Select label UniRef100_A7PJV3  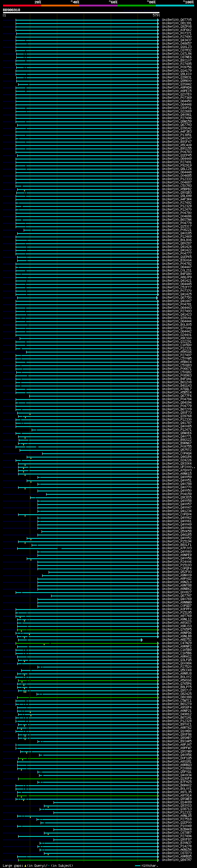coord(177,548)
